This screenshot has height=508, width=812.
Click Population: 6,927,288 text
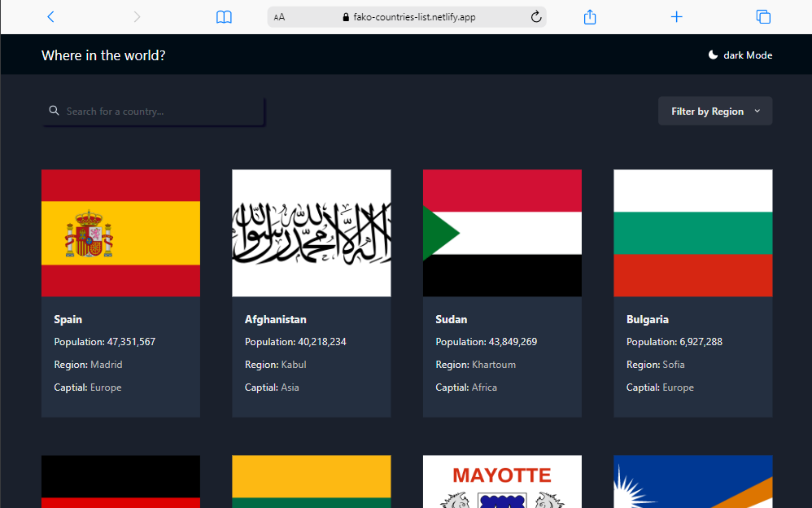click(x=674, y=342)
